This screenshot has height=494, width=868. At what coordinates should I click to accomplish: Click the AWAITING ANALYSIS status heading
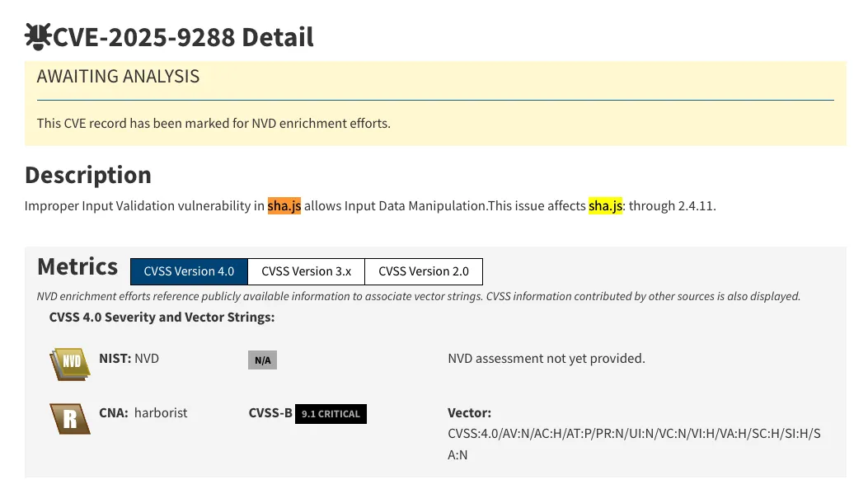tap(118, 77)
